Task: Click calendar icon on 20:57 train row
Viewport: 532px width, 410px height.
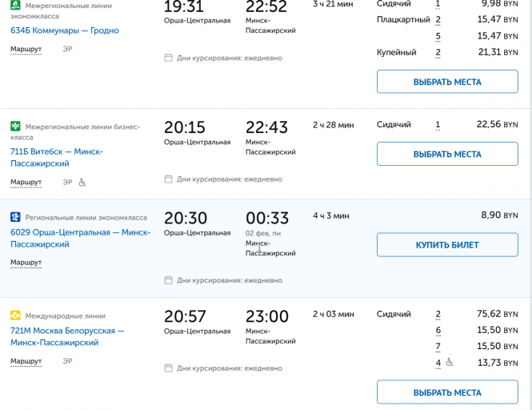Action: (x=168, y=368)
